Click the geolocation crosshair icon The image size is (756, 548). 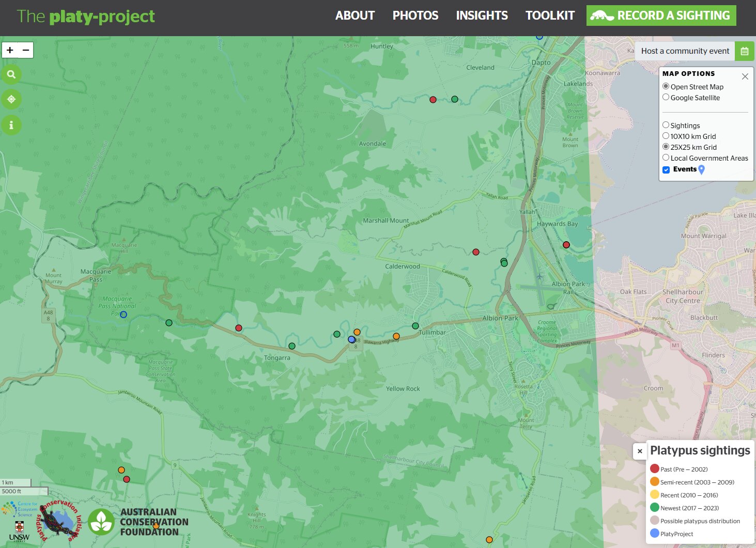coord(11,99)
